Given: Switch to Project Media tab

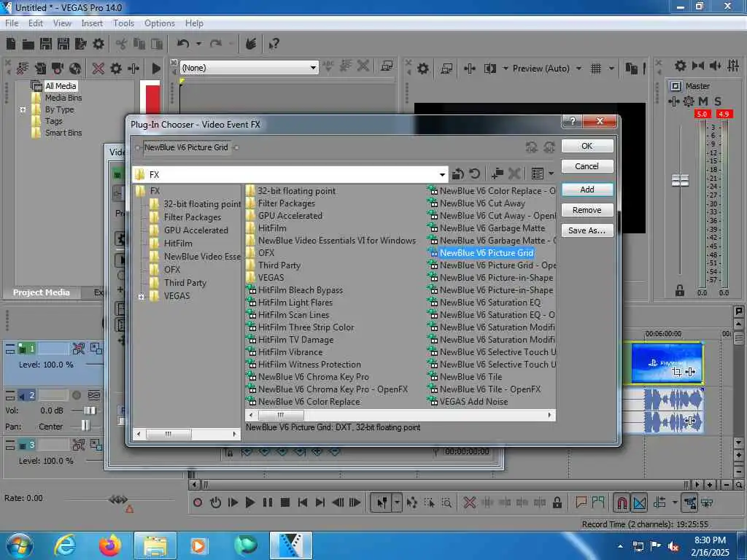Looking at the screenshot, I should 41,292.
